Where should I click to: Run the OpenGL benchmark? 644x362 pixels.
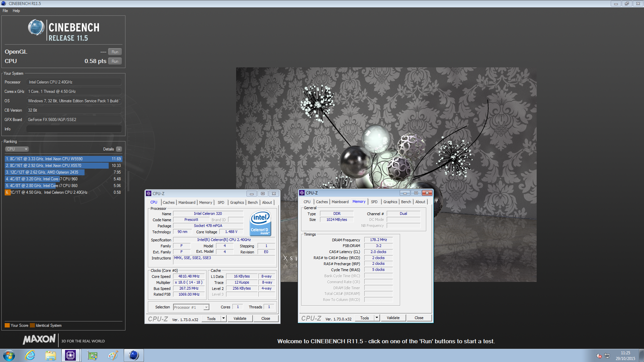pos(115,52)
